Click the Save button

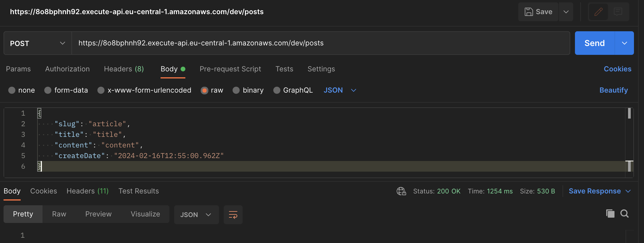pos(538,12)
